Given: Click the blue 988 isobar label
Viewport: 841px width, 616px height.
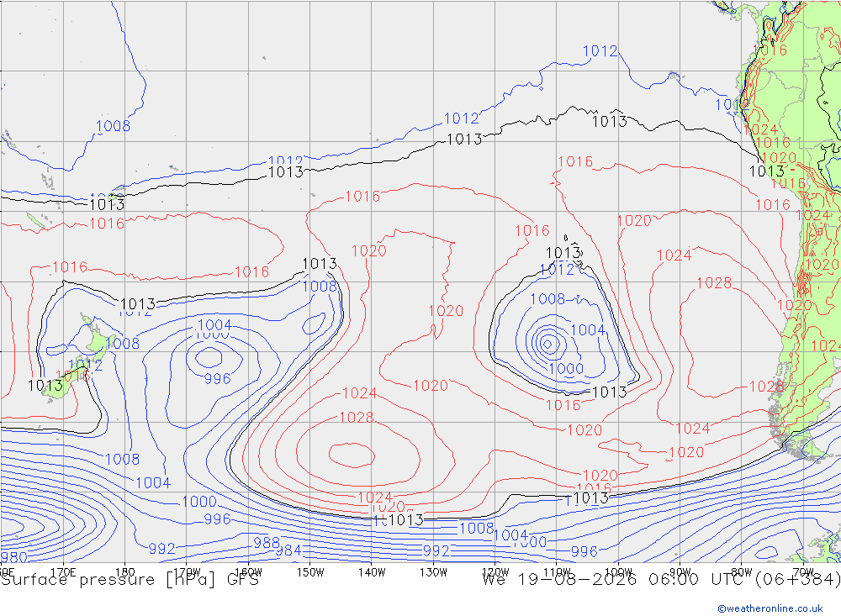Looking at the screenshot, I should tap(267, 543).
